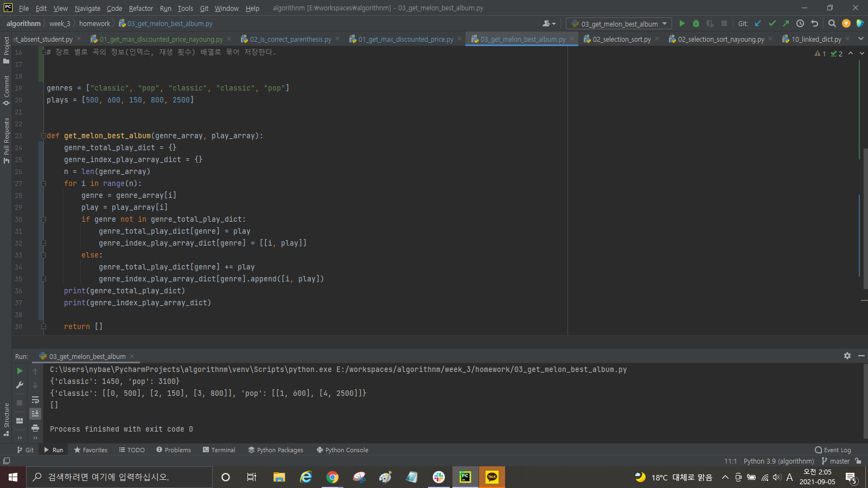Open the Event Log
This screenshot has width=868, height=488.
833,450
